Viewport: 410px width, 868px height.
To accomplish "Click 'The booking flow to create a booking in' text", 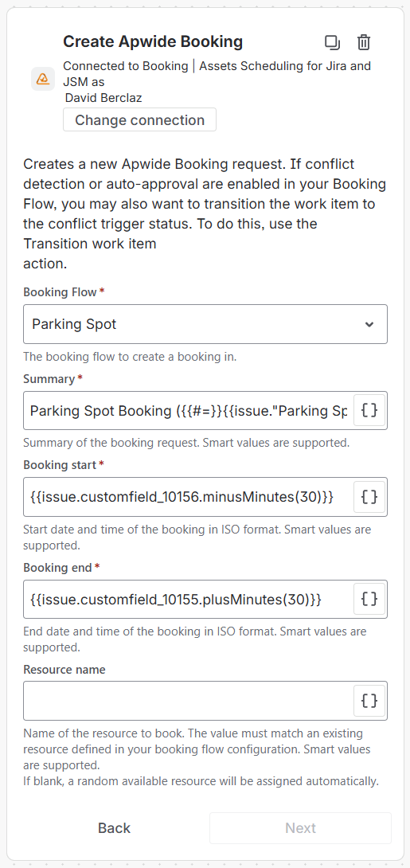I will coord(130,357).
